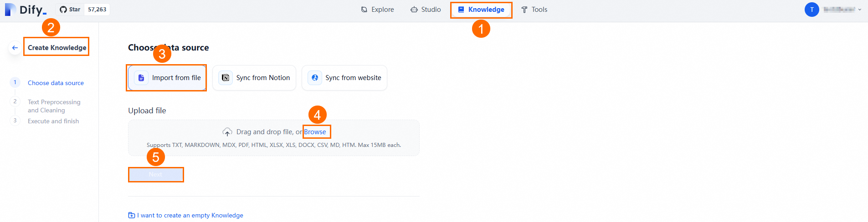This screenshot has height=222, width=868.
Task: Open the Knowledge tab
Action: (x=481, y=10)
